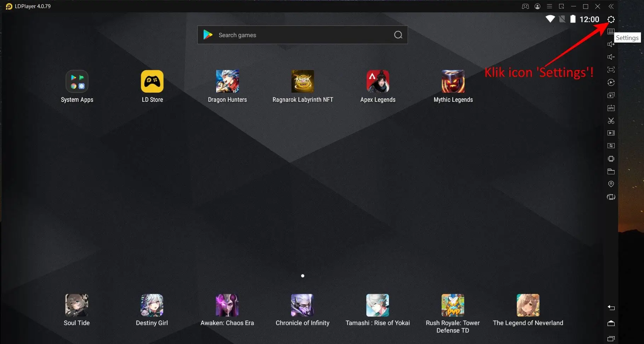
Task: Click the Wi-Fi status icon
Action: (550, 19)
